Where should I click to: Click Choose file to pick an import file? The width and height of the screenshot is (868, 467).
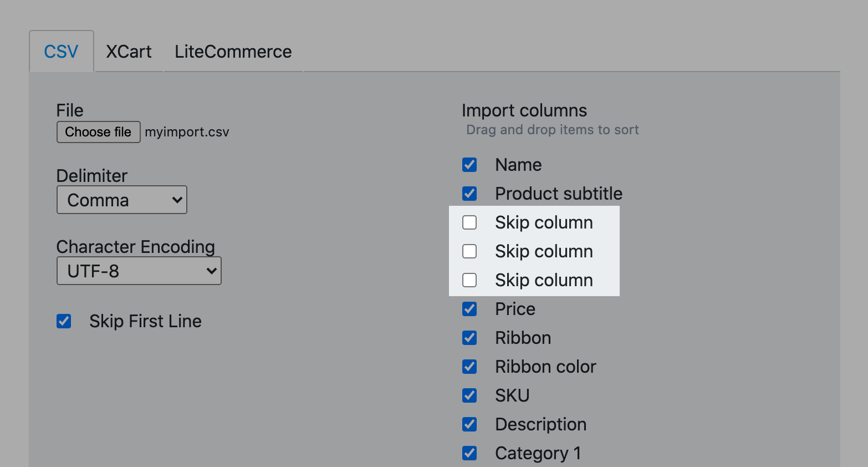(x=98, y=132)
